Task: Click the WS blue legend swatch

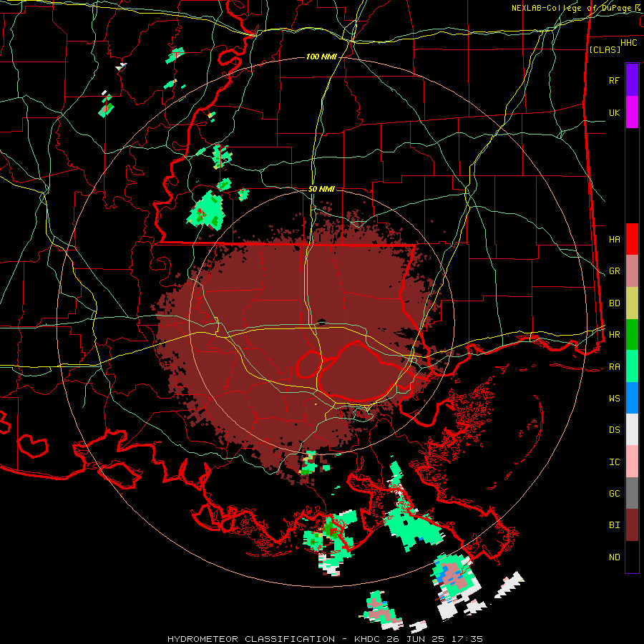Action: 632,398
